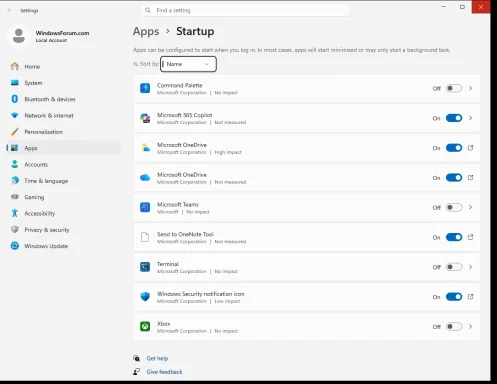Expand Command Palette row chevron

470,88
